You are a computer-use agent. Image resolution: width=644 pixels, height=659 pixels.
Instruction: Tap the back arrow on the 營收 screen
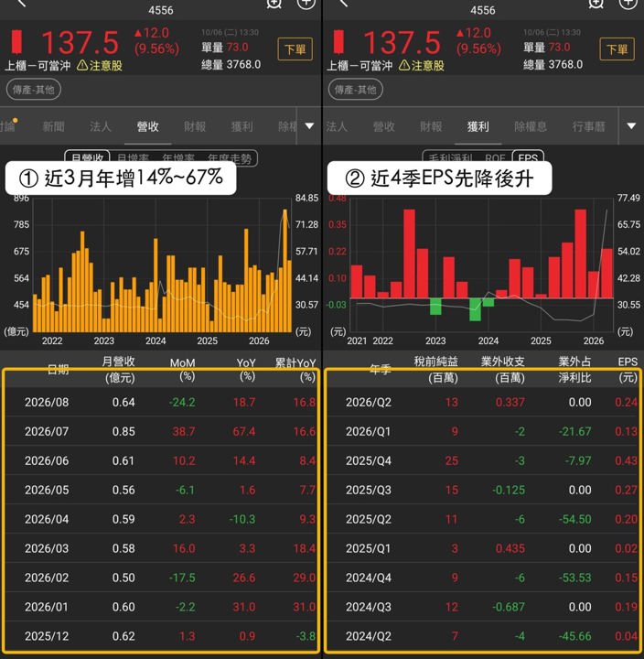coord(21,3)
